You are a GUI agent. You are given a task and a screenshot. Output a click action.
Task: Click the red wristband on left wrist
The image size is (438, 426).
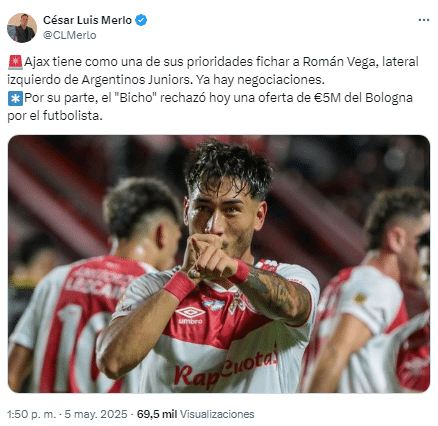(x=179, y=285)
